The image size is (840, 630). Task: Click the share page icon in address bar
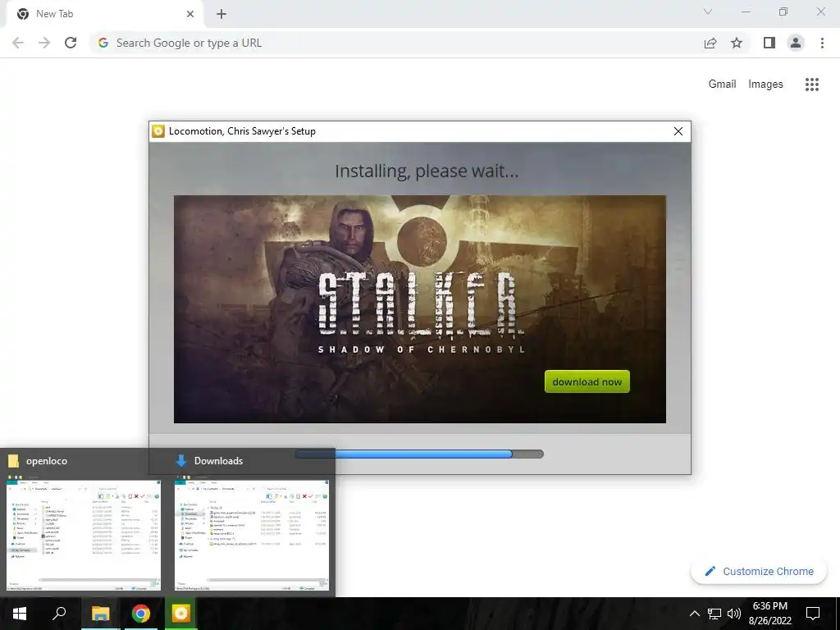[x=710, y=43]
